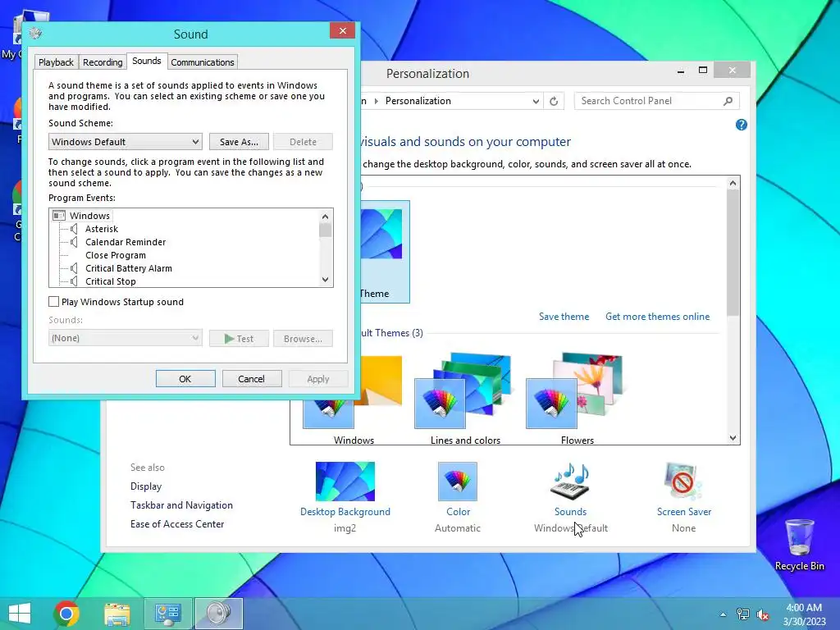This screenshot has height=630, width=840.
Task: Launch Google Chrome from the taskbar
Action: coord(66,614)
